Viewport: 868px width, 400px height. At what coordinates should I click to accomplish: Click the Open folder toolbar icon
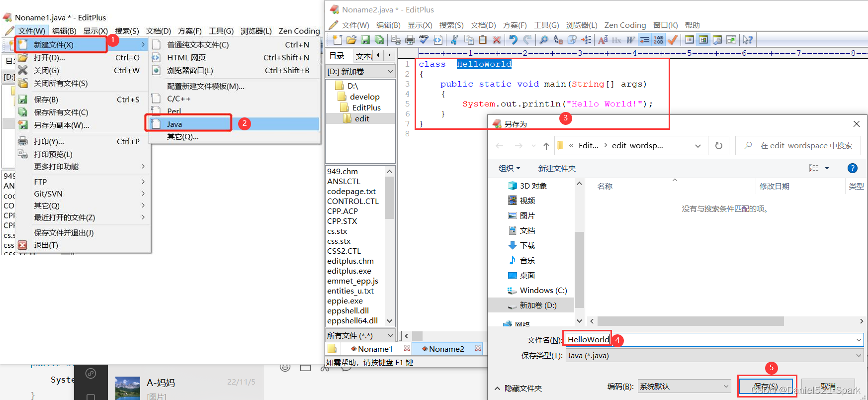pos(351,40)
